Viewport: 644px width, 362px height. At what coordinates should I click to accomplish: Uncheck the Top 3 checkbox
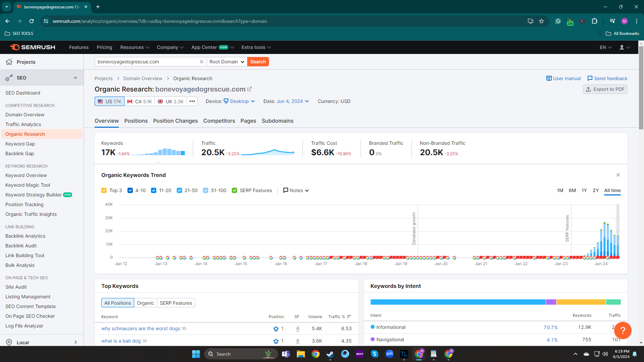(104, 190)
